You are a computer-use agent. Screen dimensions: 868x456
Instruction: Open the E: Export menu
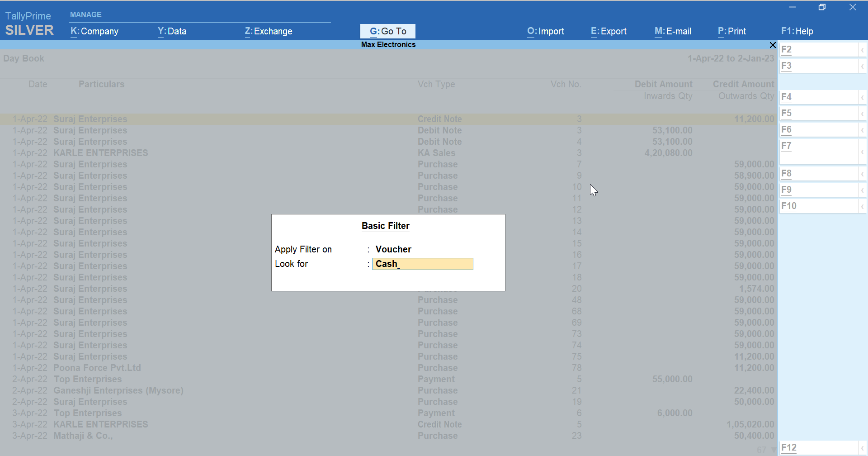(x=608, y=31)
